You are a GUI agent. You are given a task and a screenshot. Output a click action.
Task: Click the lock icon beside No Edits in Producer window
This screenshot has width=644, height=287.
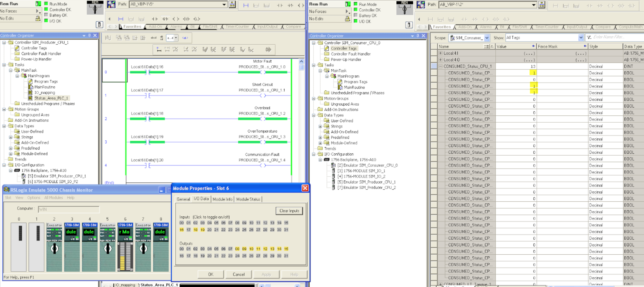pos(38,18)
